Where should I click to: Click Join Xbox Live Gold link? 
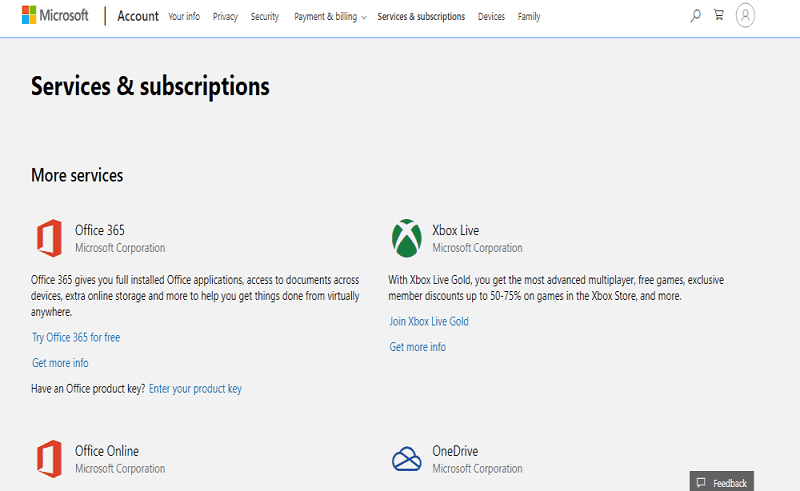[429, 322]
